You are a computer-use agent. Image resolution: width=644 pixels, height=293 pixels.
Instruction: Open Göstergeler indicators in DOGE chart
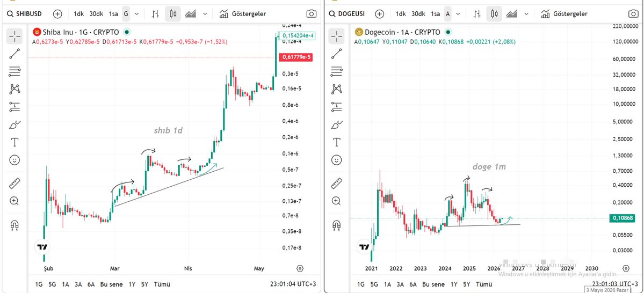pyautogui.click(x=565, y=14)
